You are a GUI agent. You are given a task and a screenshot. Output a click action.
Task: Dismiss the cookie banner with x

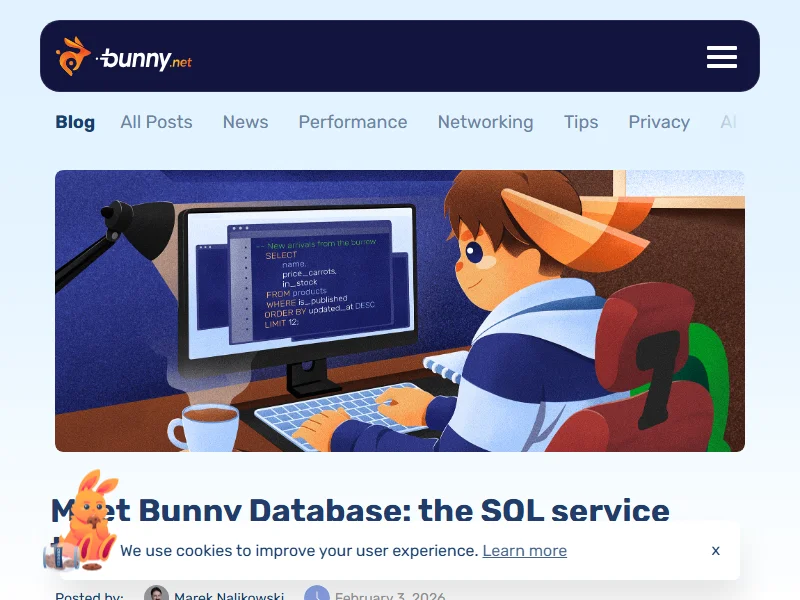(715, 550)
